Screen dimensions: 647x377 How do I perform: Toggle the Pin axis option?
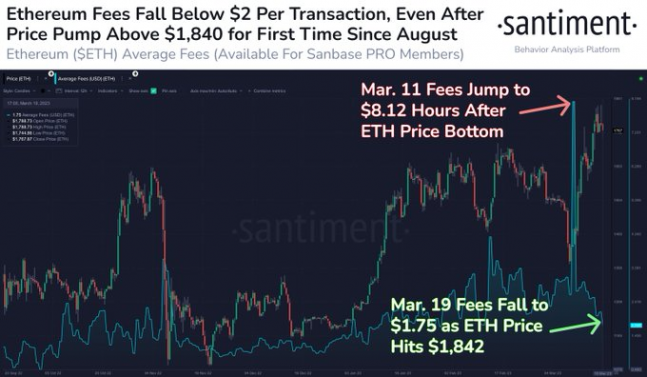169,91
